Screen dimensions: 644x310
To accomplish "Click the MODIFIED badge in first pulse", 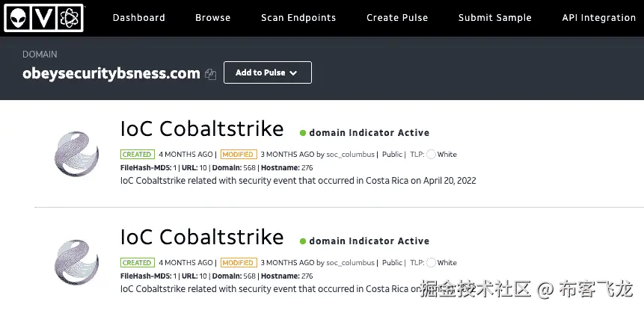I will pyautogui.click(x=239, y=155).
